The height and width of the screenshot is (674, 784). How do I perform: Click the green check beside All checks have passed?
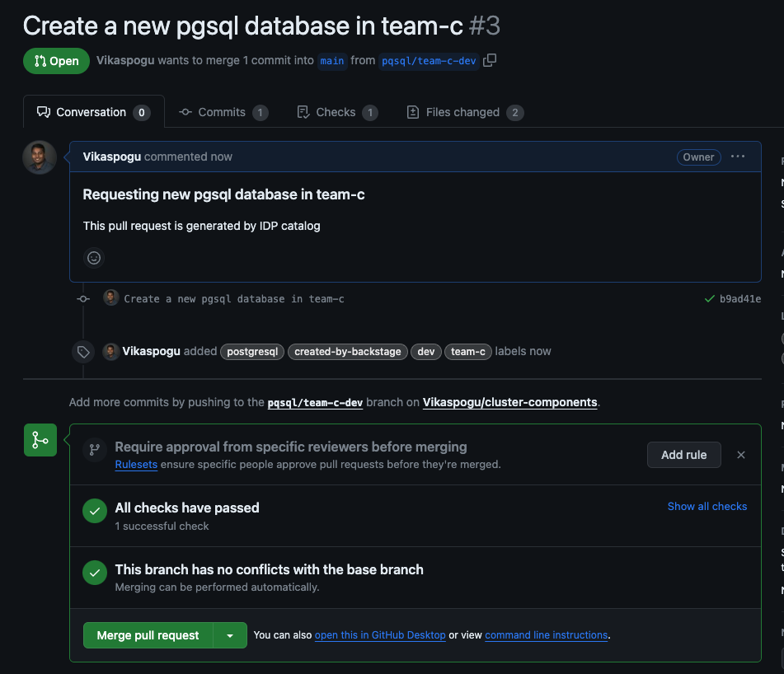95,511
